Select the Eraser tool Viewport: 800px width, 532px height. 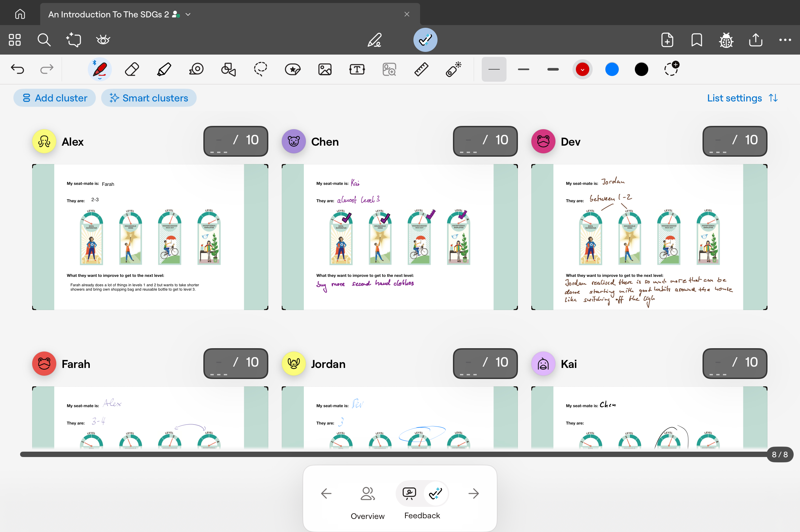coord(132,69)
